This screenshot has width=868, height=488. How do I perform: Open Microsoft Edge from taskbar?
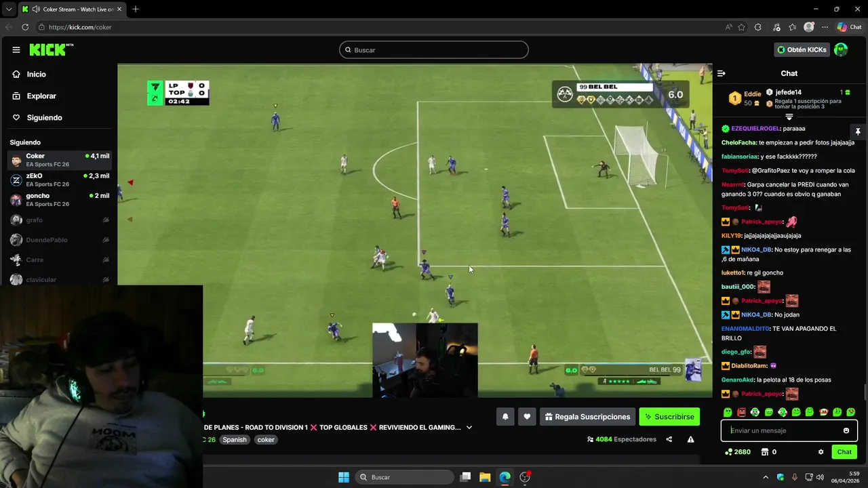[505, 477]
